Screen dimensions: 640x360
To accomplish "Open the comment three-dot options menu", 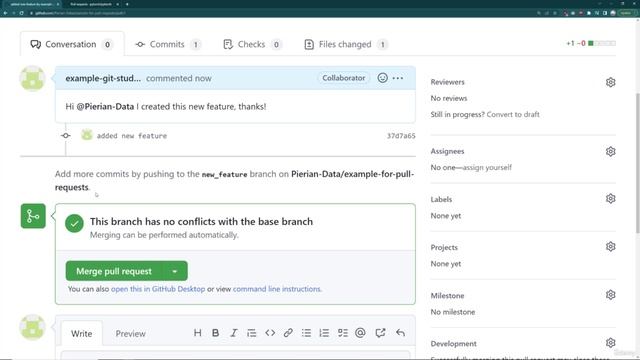I will 398,78.
